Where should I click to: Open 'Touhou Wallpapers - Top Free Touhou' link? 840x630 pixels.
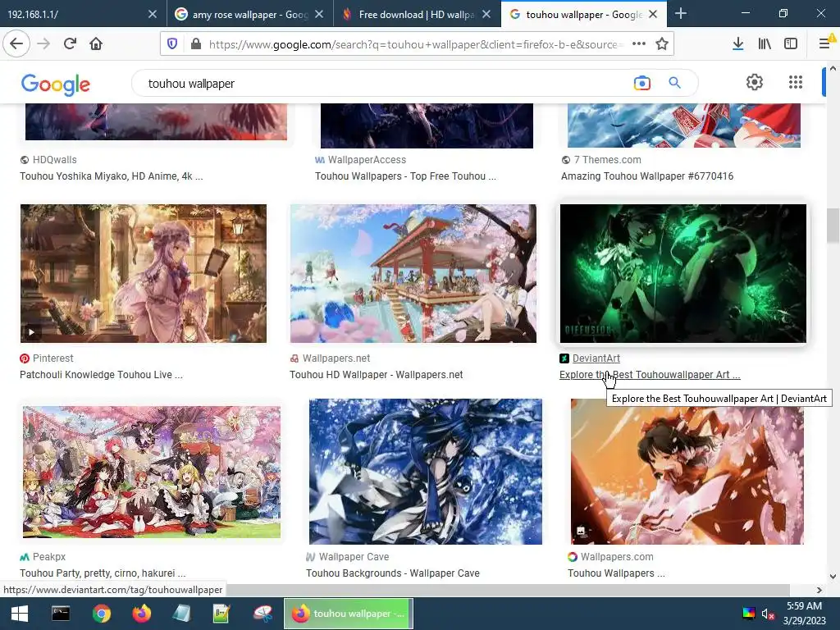pyautogui.click(x=405, y=176)
